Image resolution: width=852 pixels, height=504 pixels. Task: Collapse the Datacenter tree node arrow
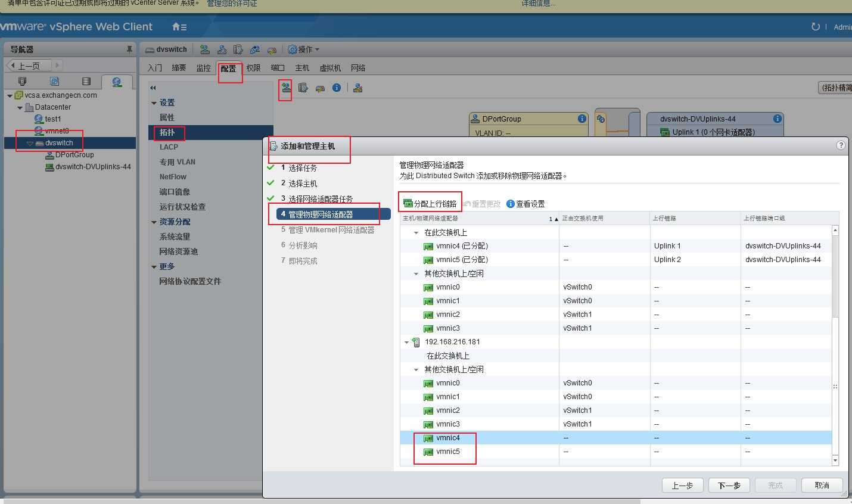[20, 108]
